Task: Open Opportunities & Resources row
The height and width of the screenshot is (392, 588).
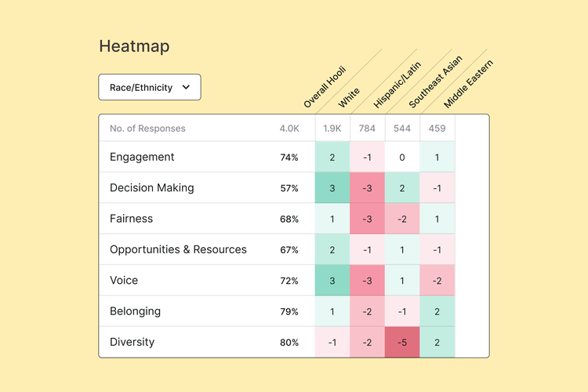Action: pyautogui.click(x=178, y=249)
